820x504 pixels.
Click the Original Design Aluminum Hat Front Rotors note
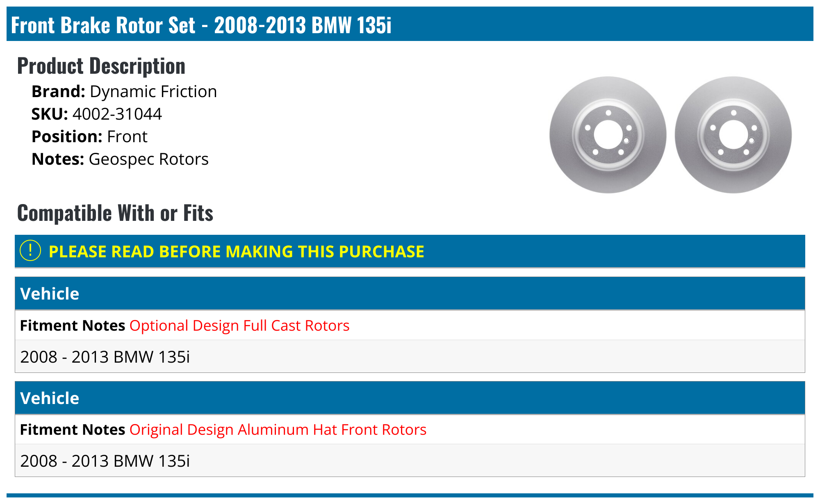[278, 430]
